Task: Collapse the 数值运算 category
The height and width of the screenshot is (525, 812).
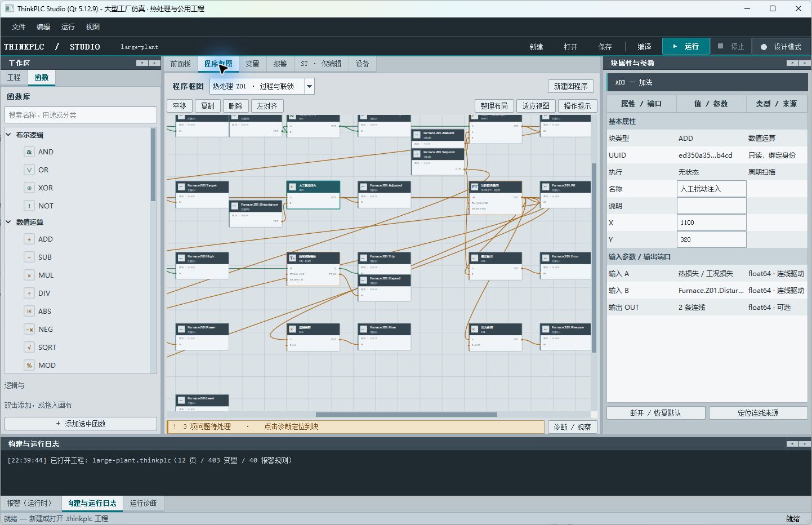Action: 8,222
